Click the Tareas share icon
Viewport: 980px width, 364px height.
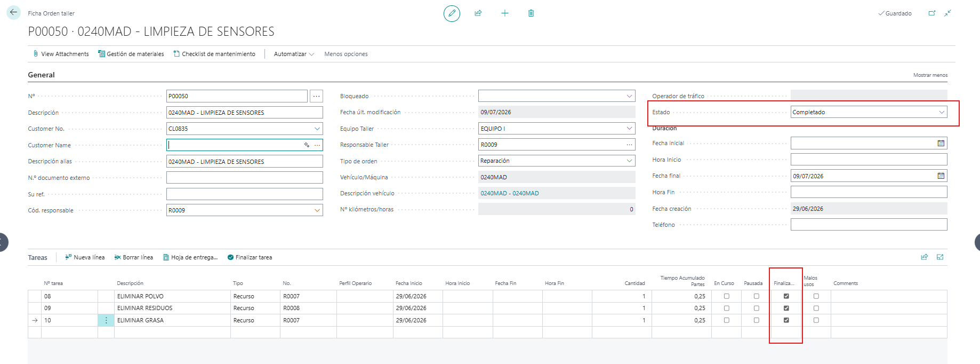coord(925,257)
